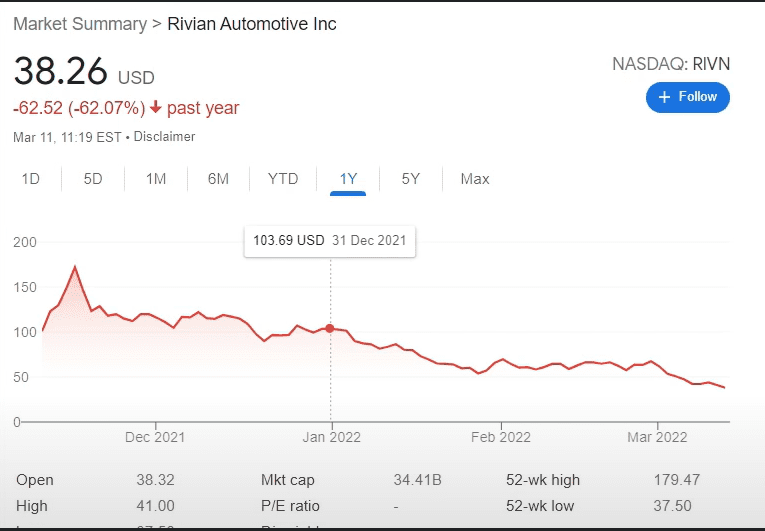Image resolution: width=765 pixels, height=531 pixels.
Task: Show the Max range tab
Action: [475, 179]
